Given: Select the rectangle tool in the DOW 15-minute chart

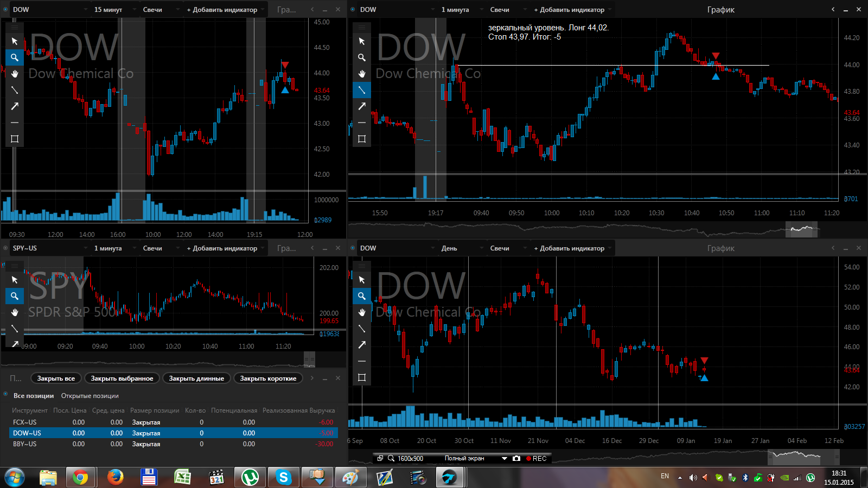Looking at the screenshot, I should coord(15,139).
